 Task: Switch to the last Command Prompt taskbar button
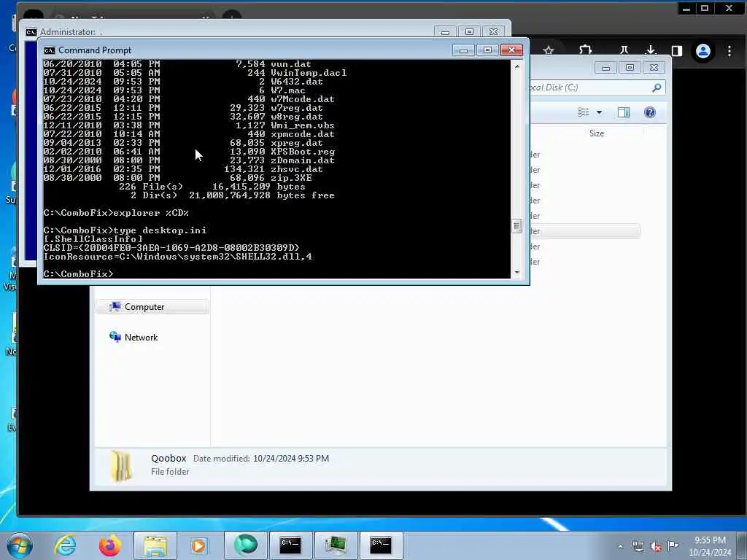click(381, 545)
